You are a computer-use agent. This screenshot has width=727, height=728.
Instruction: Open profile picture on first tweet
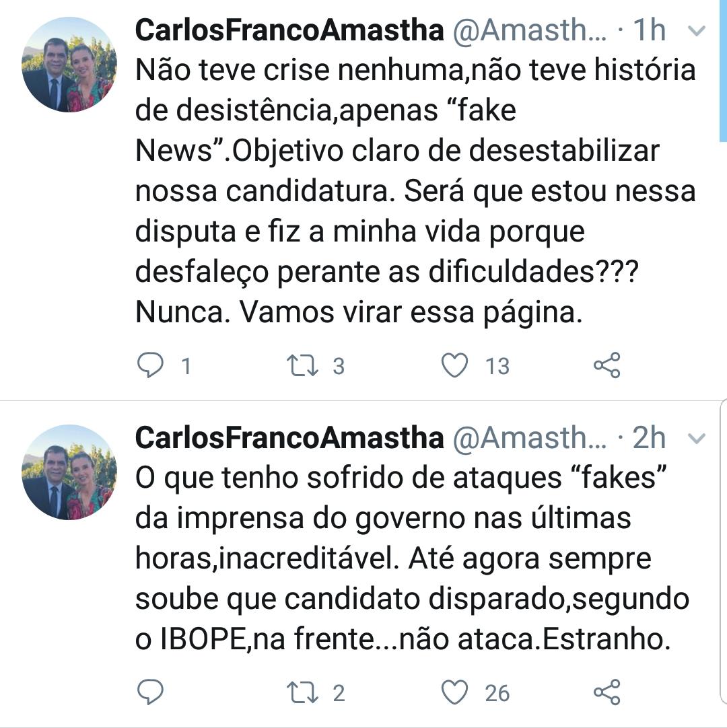pos(69,65)
